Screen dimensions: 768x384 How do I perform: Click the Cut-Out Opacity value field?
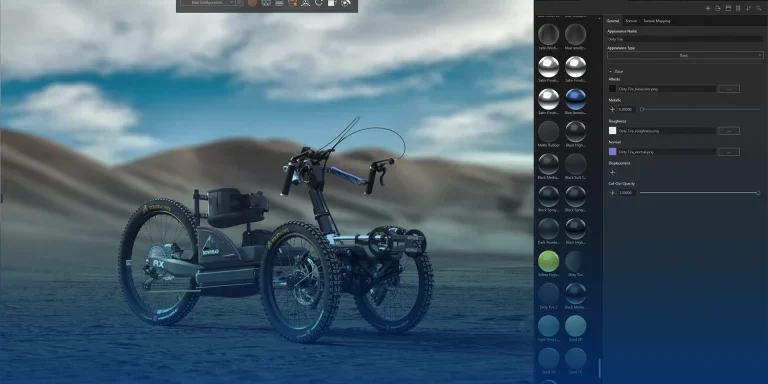[627, 193]
